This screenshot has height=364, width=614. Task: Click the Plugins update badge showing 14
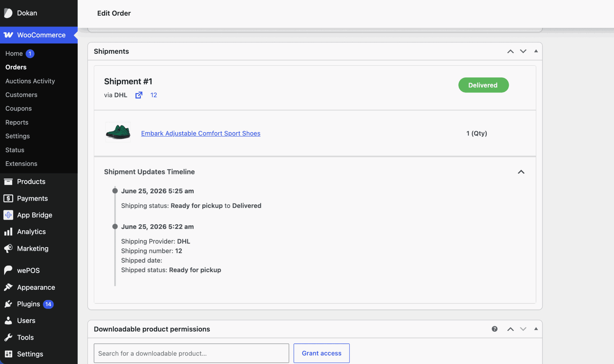point(48,304)
